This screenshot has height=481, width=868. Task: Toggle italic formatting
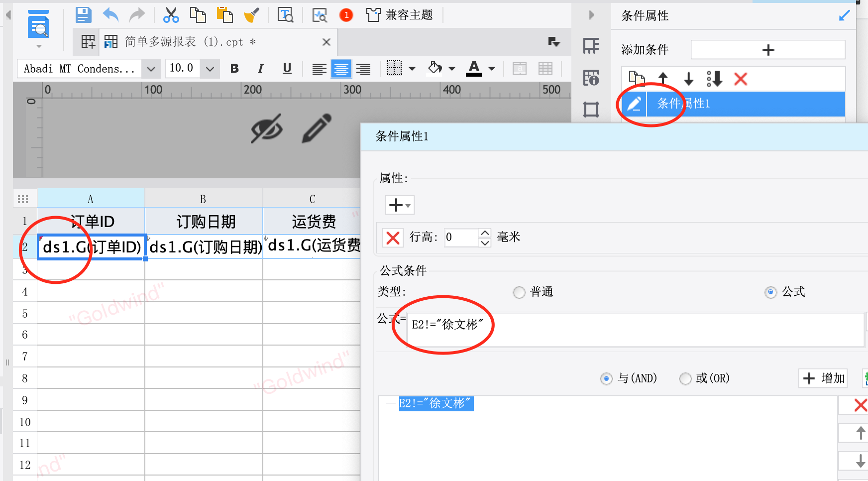pos(260,68)
